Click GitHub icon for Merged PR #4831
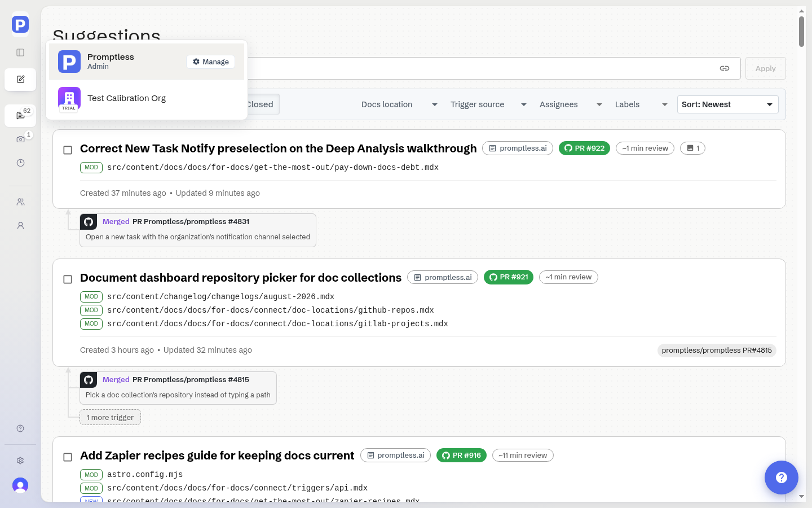The image size is (812, 508). click(x=89, y=222)
